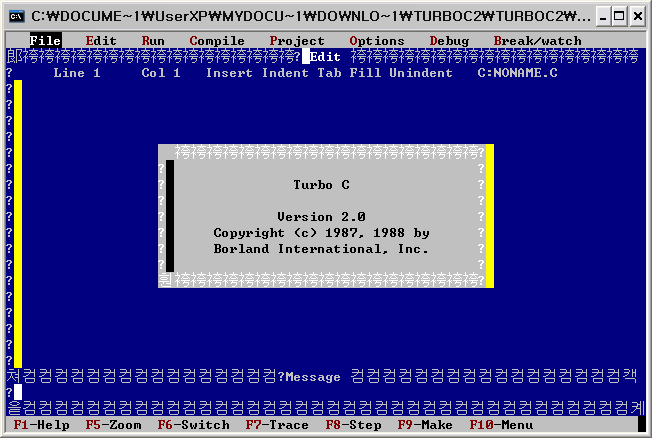Click the Borland International, Inc. line
Viewport: 652px width, 438px height.
pyautogui.click(x=321, y=249)
